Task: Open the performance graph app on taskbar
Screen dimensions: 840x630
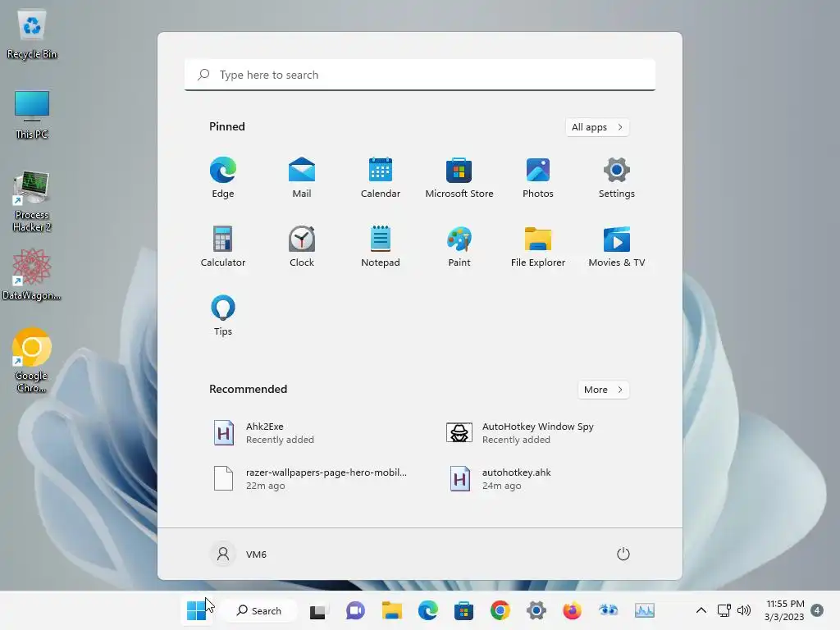Action: click(x=645, y=610)
